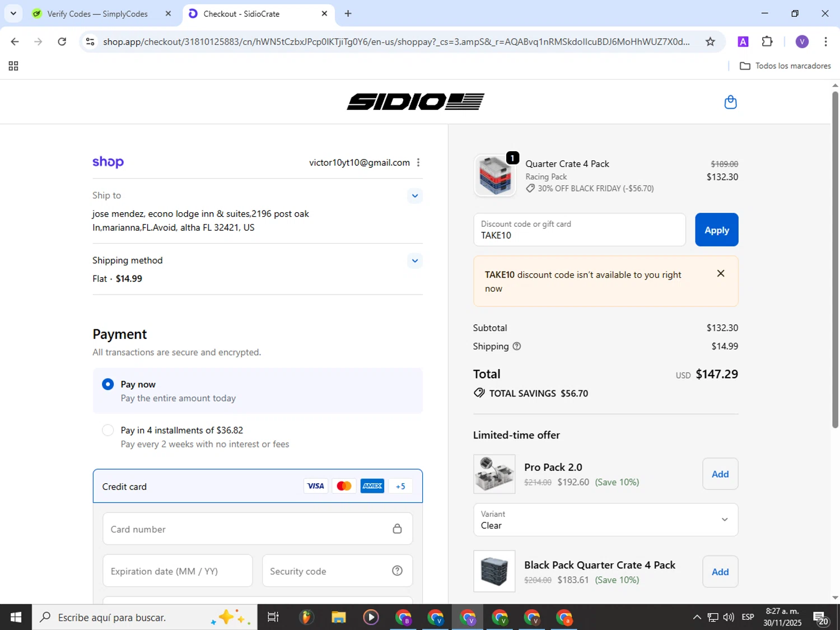This screenshot has height=630, width=840.
Task: Open the Variant Clear dropdown
Action: coord(605,520)
